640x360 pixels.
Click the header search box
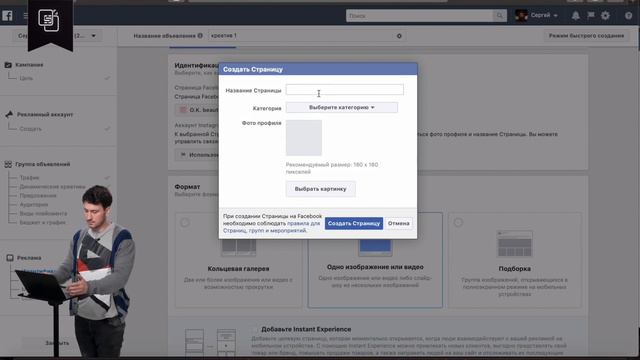(x=420, y=16)
